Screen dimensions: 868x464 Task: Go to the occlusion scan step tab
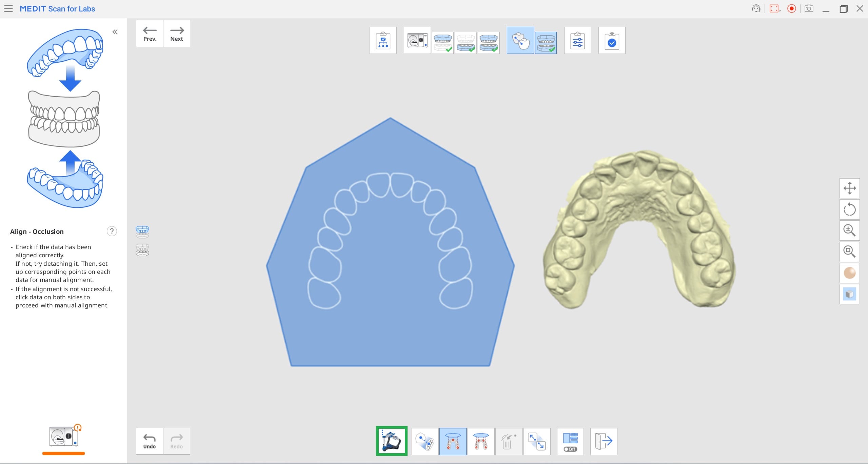488,42
